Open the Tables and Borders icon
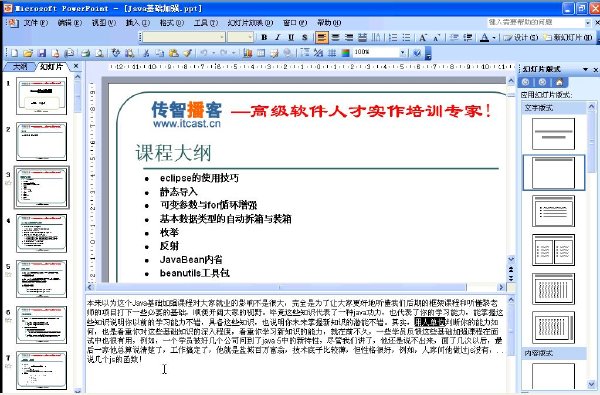This screenshot has height=395, width=600. [274, 53]
